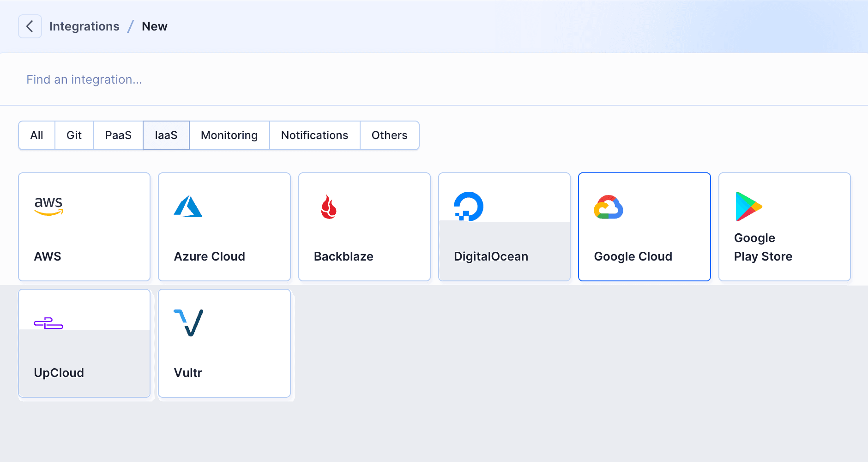Show Monitoring integrations
This screenshot has width=868, height=462.
229,135
